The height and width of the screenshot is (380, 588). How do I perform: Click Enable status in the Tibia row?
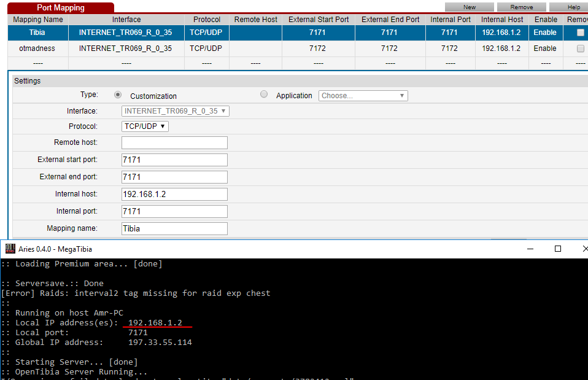pyautogui.click(x=545, y=33)
